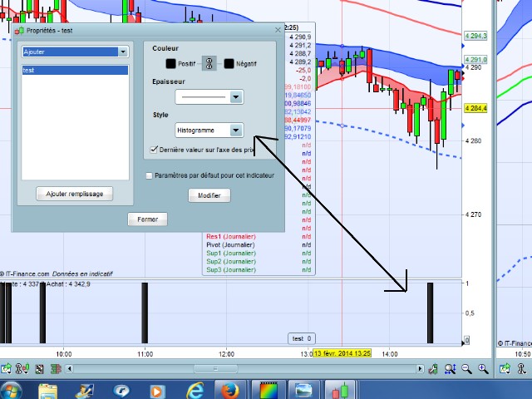Open the blue speech-bubble taskbar application
The height and width of the screenshot is (399, 532).
pyautogui.click(x=121, y=392)
